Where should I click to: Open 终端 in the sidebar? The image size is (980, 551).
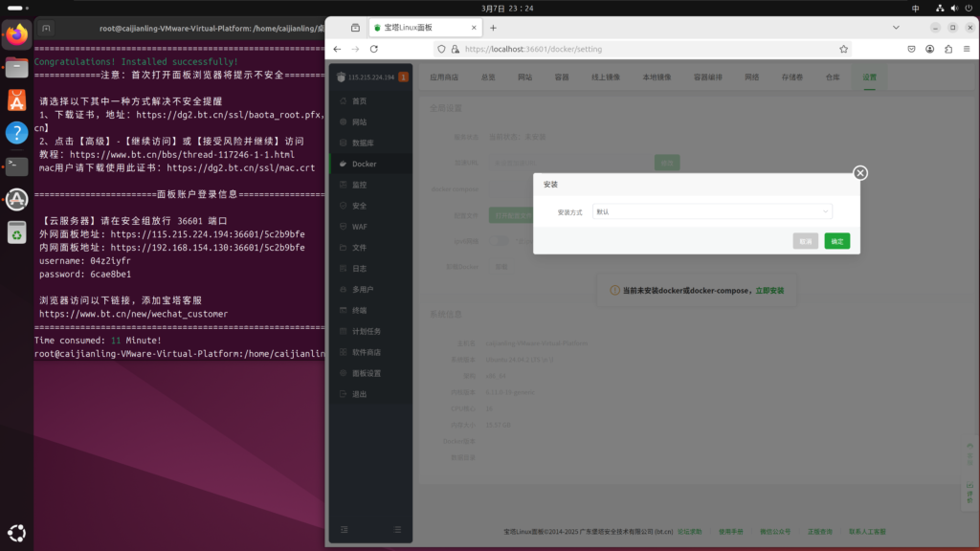(370, 311)
